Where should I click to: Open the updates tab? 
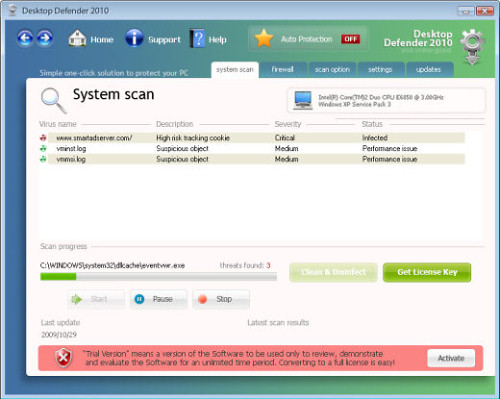(x=429, y=70)
